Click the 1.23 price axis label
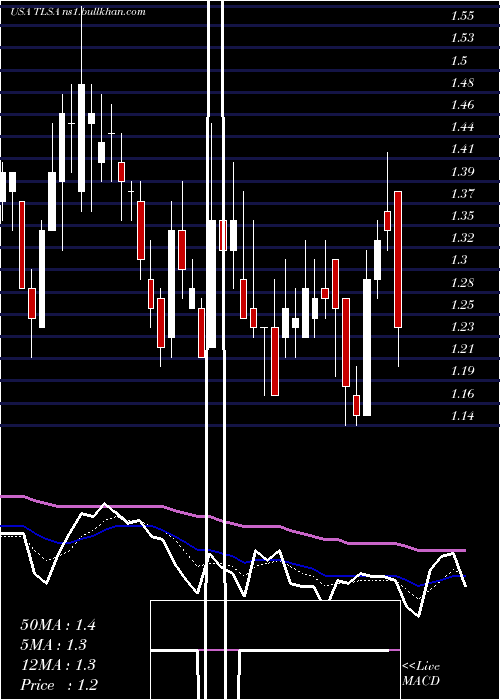 (462, 326)
